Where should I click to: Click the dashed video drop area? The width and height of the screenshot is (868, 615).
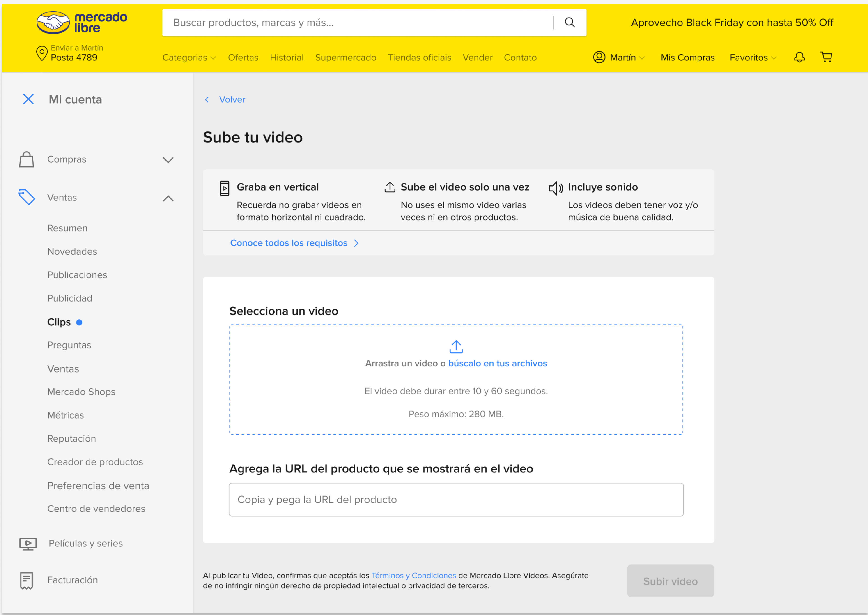coord(456,380)
